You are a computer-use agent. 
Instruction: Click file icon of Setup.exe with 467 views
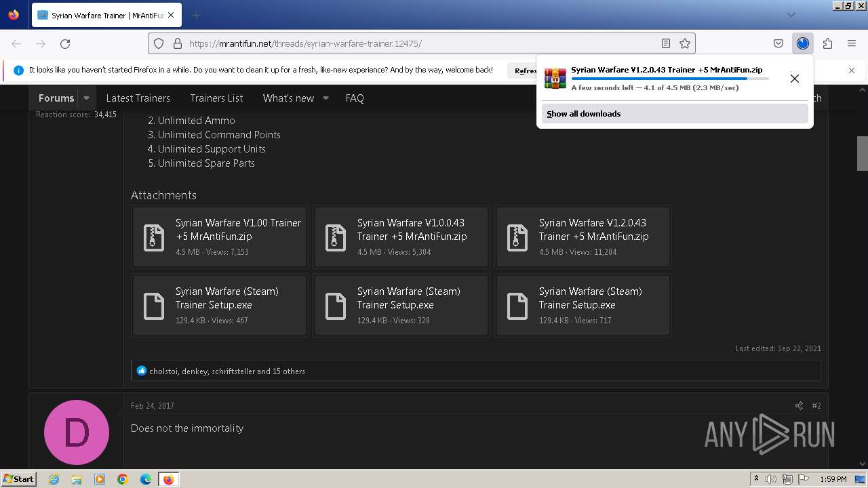point(154,306)
